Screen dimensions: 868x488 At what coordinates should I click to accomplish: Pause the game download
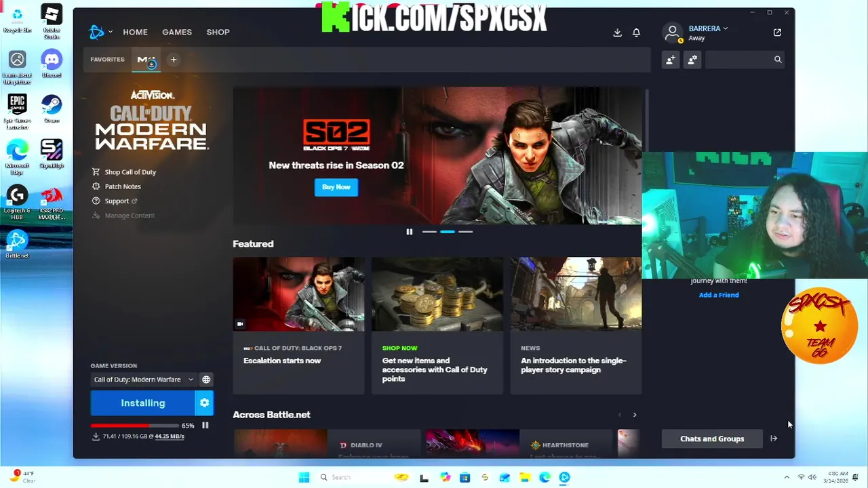tap(205, 426)
